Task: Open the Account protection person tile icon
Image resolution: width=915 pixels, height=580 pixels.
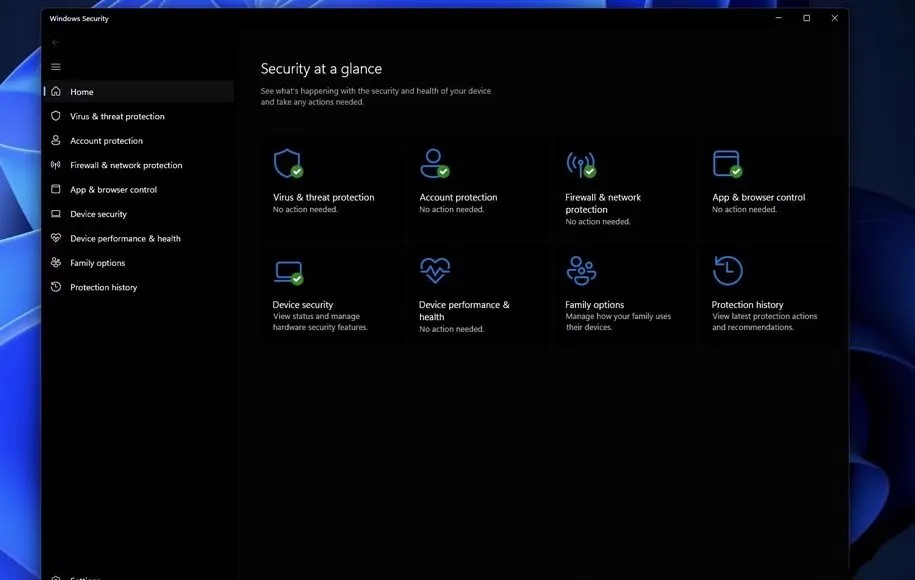Action: point(434,163)
